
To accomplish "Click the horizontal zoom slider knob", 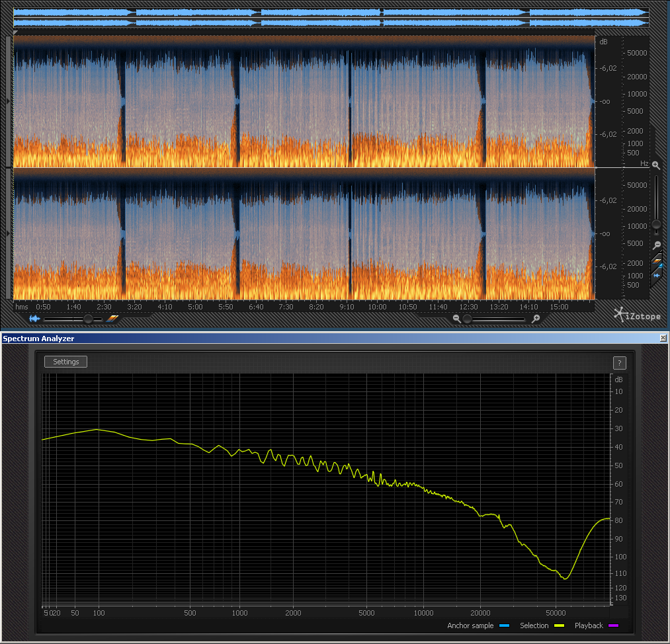I will coord(468,319).
